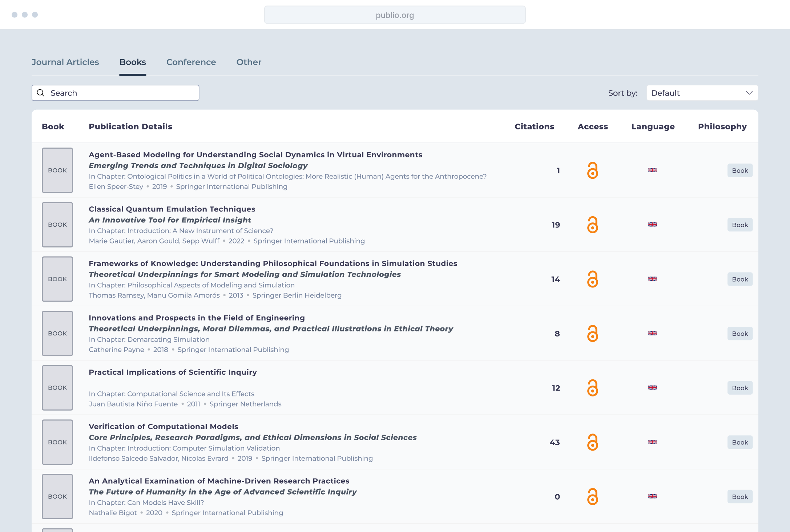Click English flag icon for Frameworks of Knowledge row
This screenshot has width=790, height=532.
click(652, 279)
